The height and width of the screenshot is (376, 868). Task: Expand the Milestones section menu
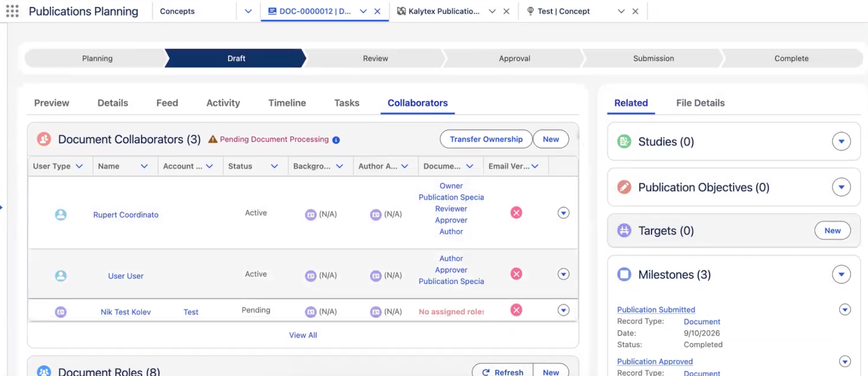[x=841, y=275]
